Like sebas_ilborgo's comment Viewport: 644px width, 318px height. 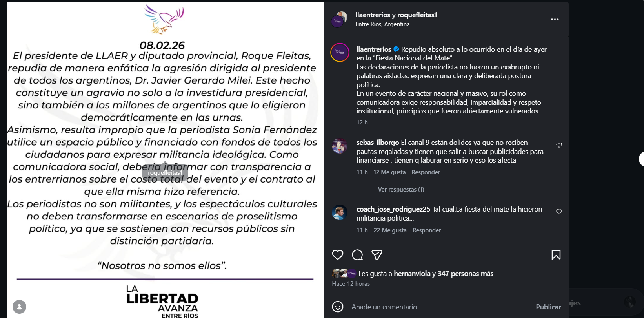tap(559, 145)
